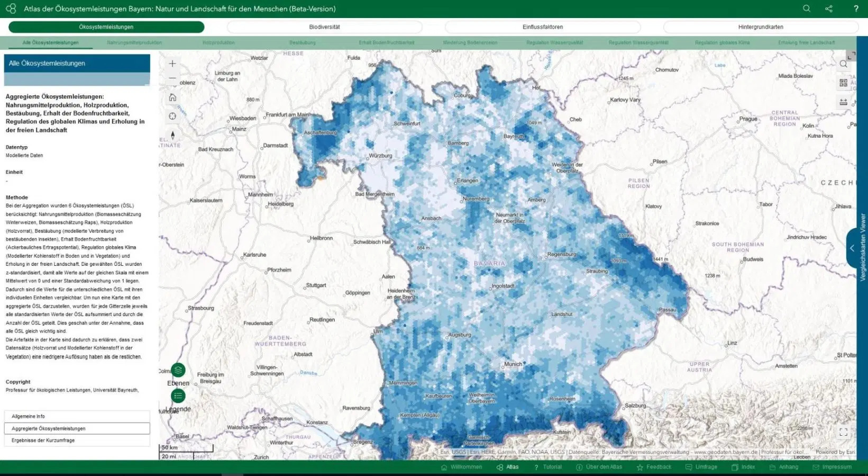The image size is (868, 476).
Task: Open the Minderung Bodenerosion sub-tab
Action: [470, 42]
